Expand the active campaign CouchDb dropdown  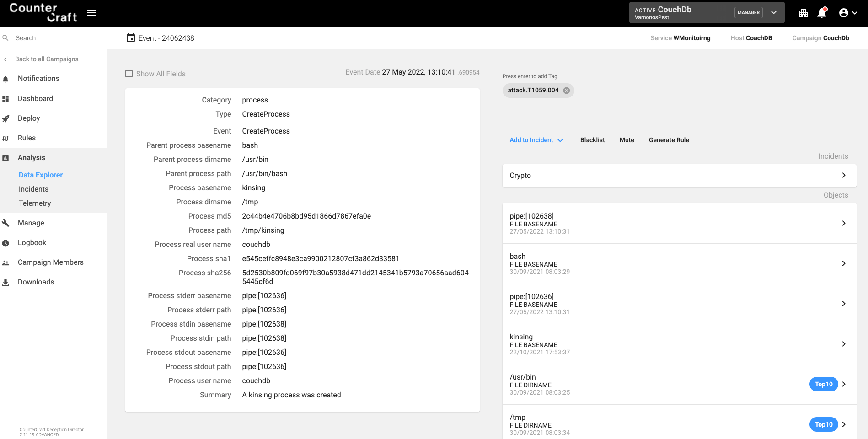(x=774, y=13)
